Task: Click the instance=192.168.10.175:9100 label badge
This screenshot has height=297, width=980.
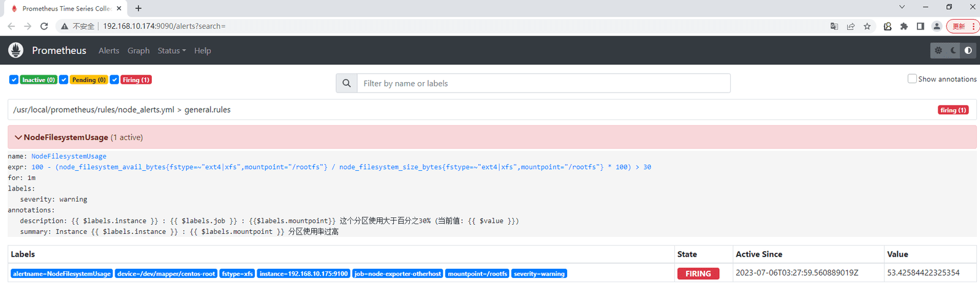Action: tap(304, 274)
